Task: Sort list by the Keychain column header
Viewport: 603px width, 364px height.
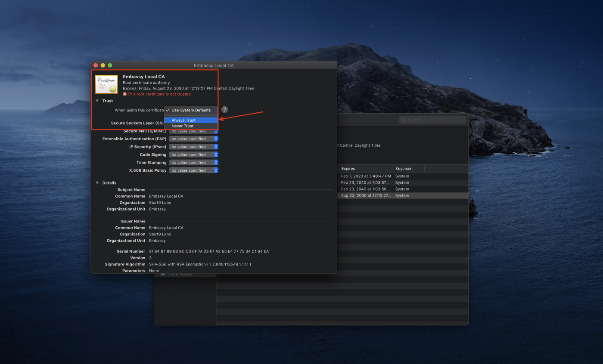Action: (x=408, y=169)
